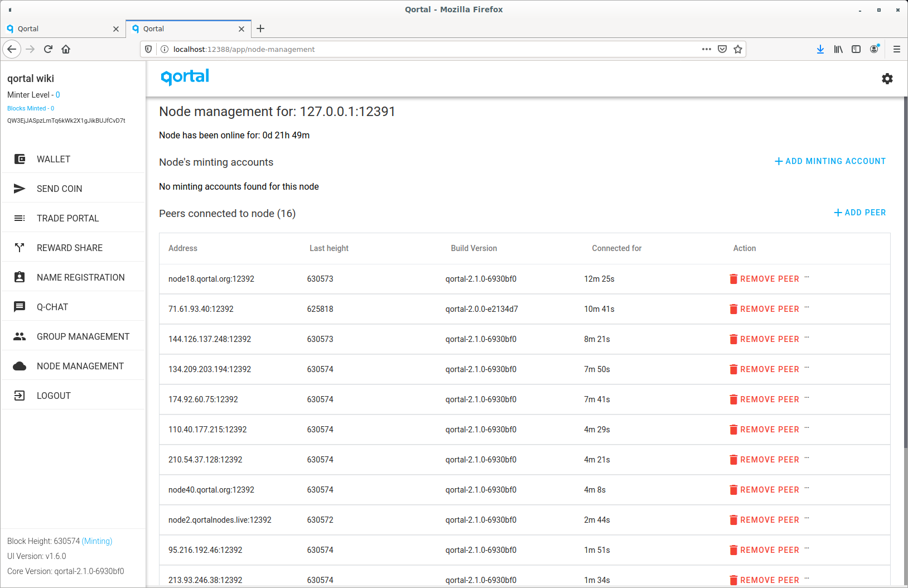Remove peer 210.54.37.128:12392
This screenshot has width=908, height=588.
pos(765,460)
